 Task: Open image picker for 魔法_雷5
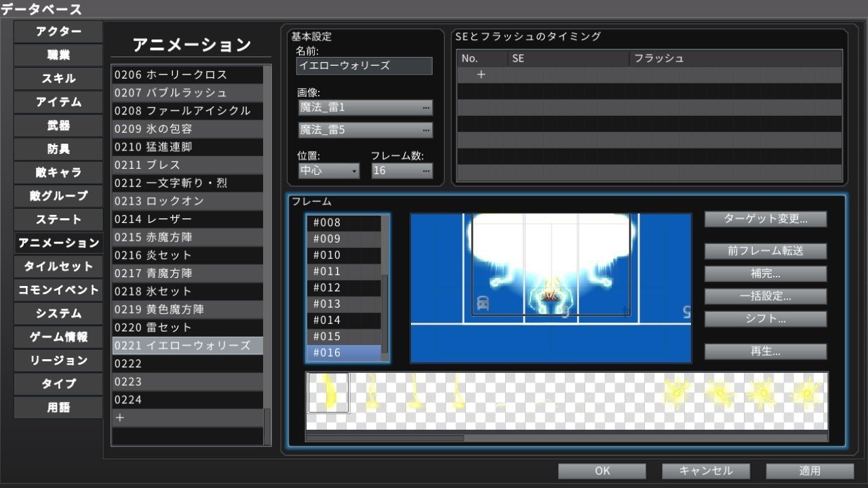pyautogui.click(x=365, y=129)
